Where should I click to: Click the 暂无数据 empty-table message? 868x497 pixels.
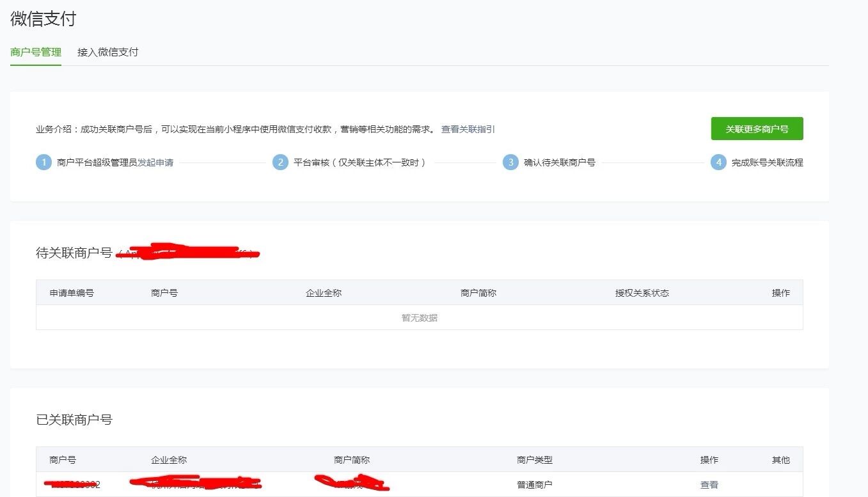point(420,318)
